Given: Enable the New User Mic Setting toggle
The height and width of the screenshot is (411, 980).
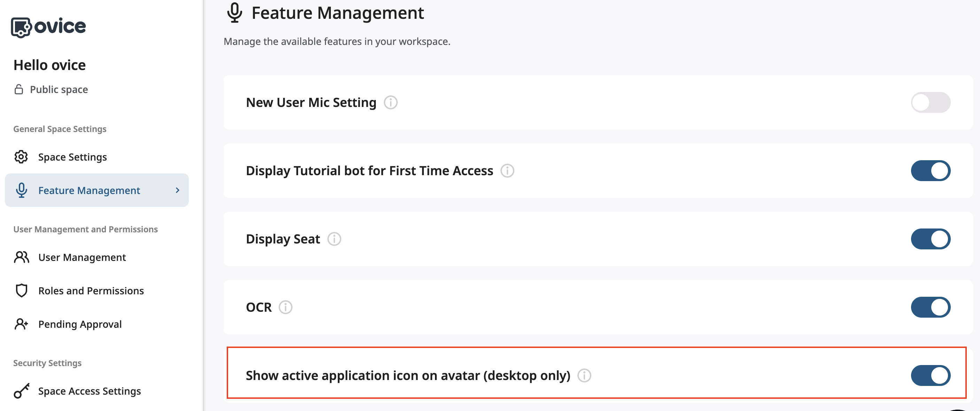Looking at the screenshot, I should [x=931, y=102].
